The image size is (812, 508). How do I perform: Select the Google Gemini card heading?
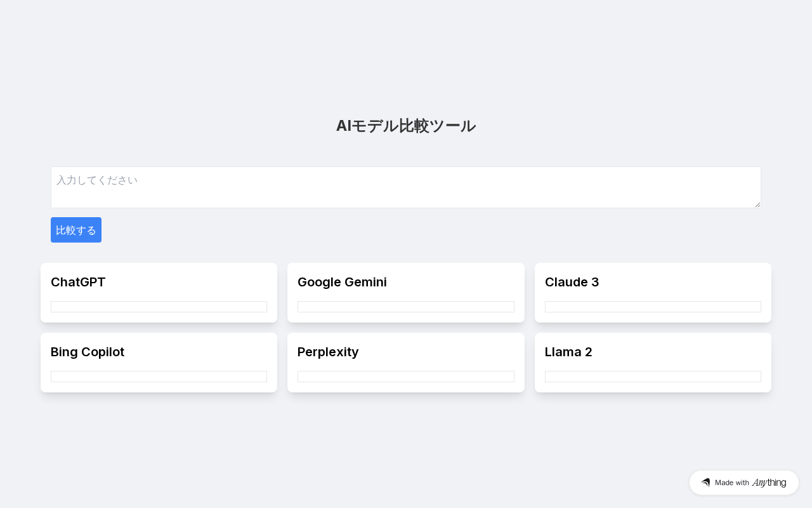click(342, 282)
